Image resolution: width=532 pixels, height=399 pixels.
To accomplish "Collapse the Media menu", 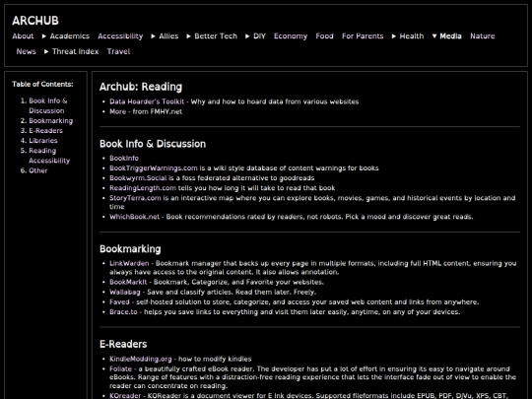I will tap(446, 36).
